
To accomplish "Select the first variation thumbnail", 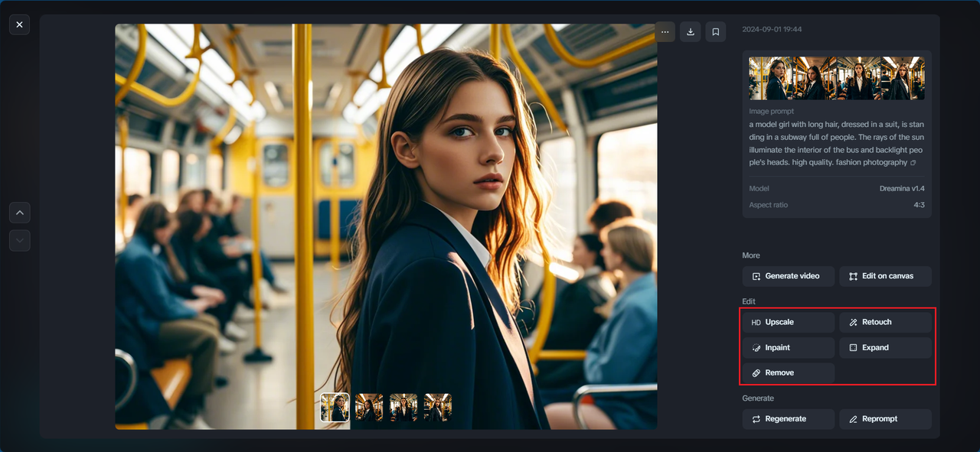I will pos(335,408).
